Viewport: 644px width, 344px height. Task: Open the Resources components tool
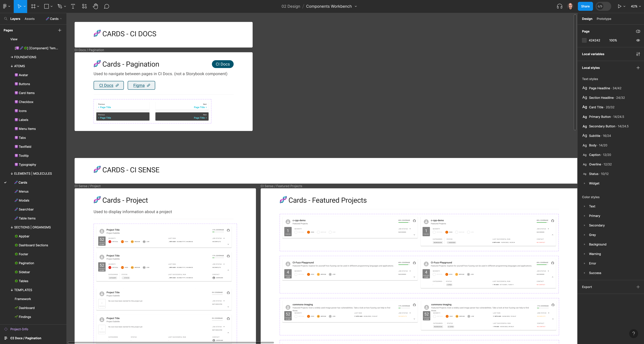[x=84, y=6]
